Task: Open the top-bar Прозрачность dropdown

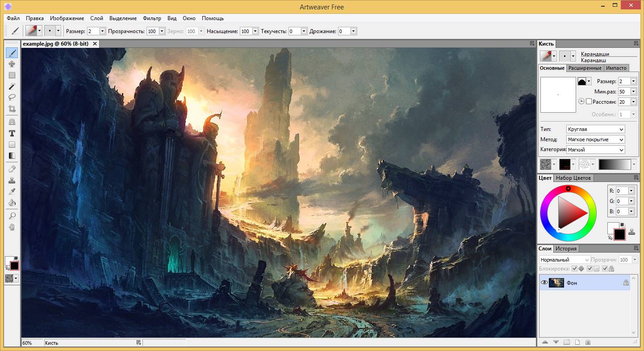Action: point(161,31)
